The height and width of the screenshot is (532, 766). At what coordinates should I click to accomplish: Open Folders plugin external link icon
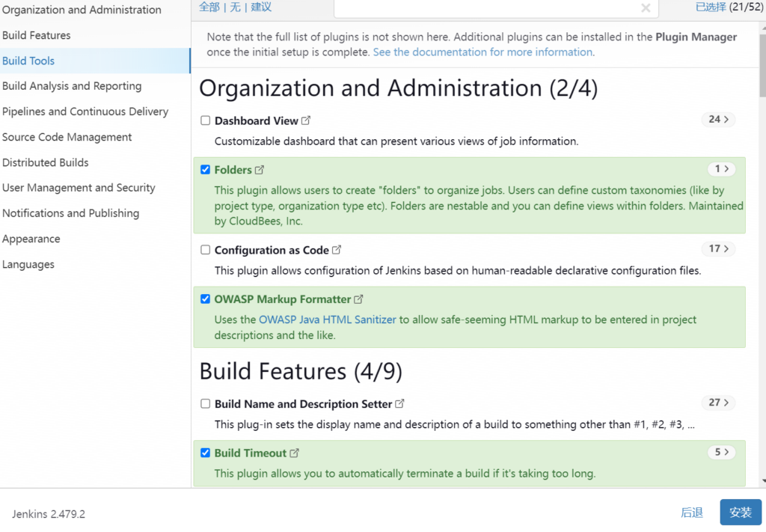click(x=260, y=170)
